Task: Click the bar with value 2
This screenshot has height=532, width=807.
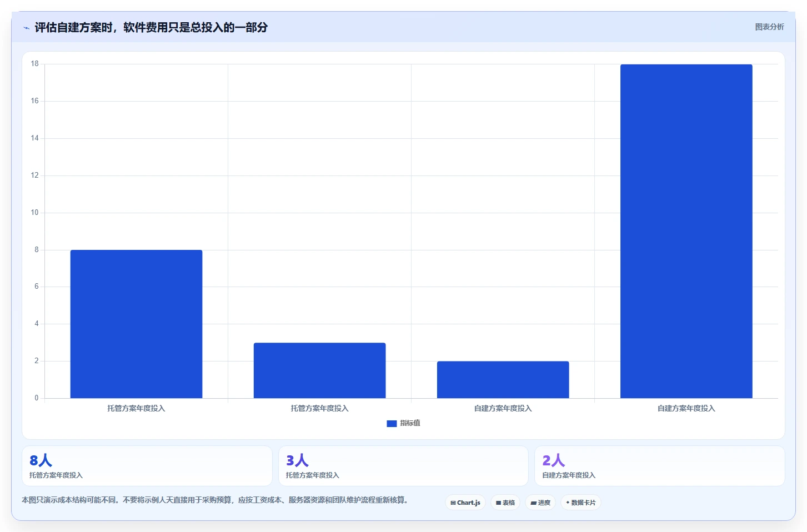Action: [x=503, y=380]
